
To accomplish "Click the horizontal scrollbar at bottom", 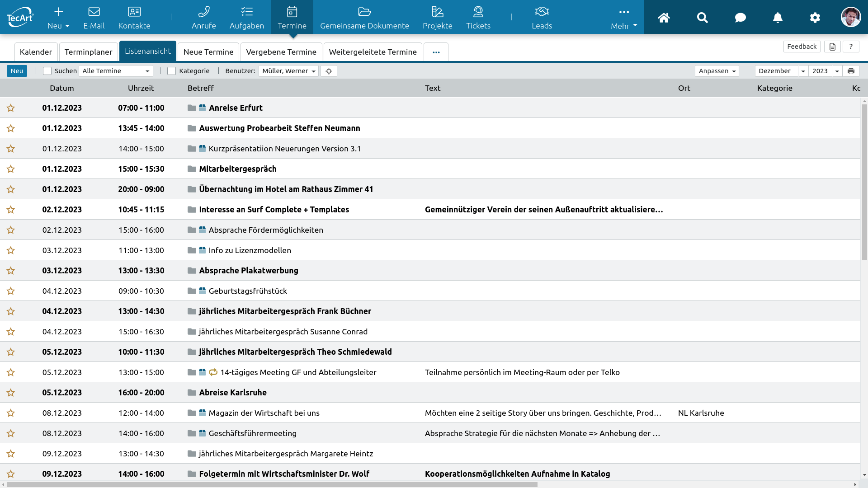I will tap(271, 484).
